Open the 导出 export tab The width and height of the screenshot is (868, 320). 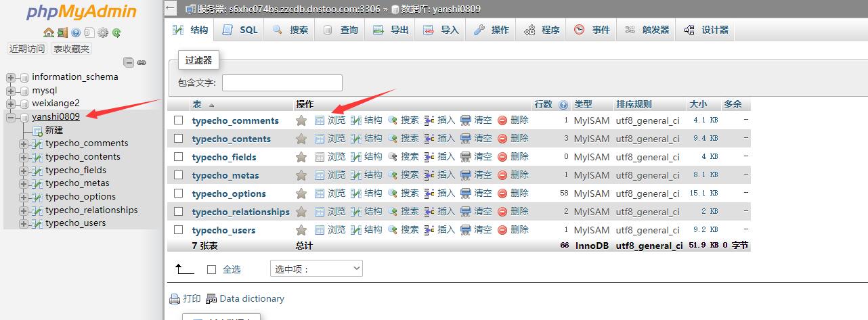coord(391,30)
